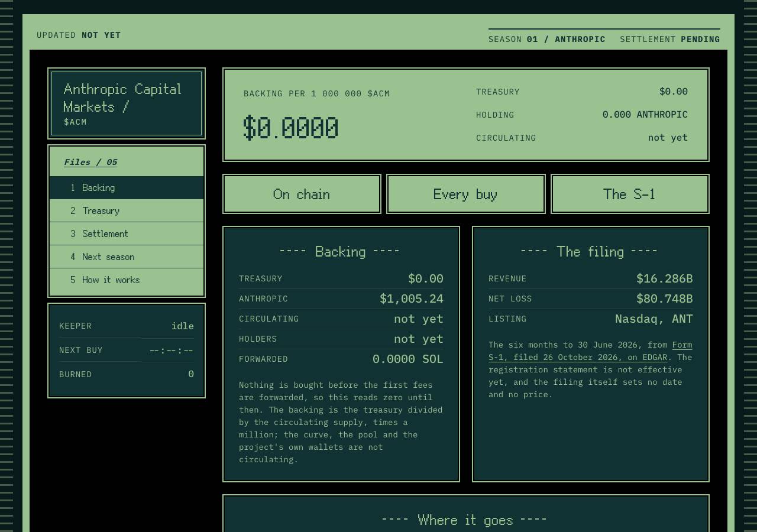757x532 pixels.
Task: Open the Backing file in sidebar
Action: tap(127, 187)
